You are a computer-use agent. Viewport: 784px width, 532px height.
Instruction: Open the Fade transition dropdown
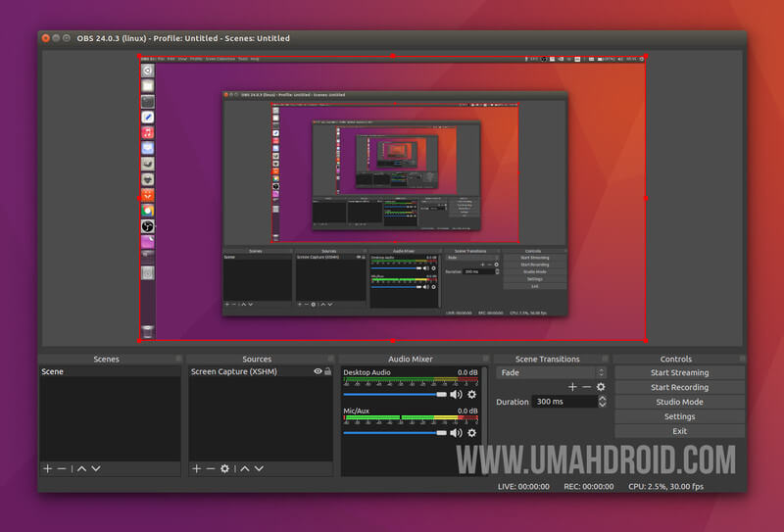[552, 372]
